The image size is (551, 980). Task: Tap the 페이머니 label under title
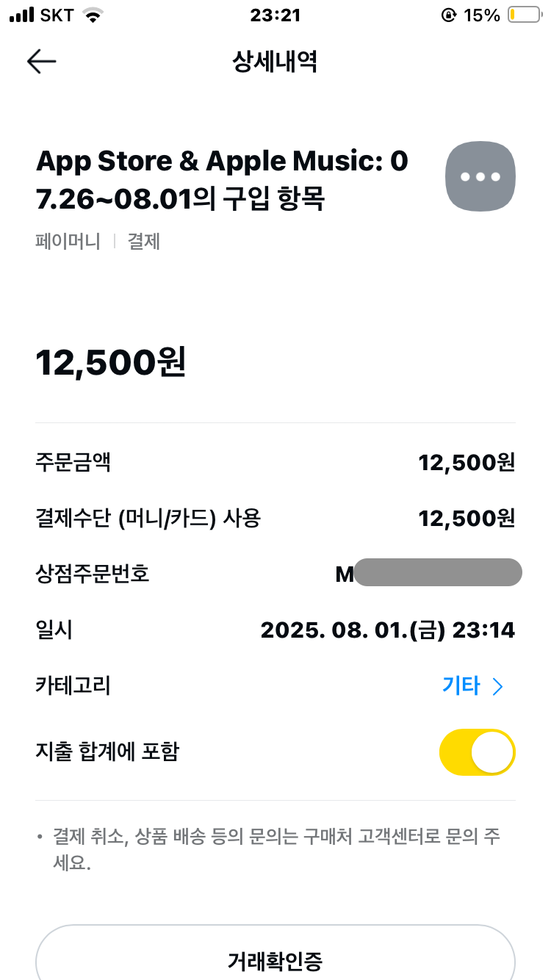[68, 242]
